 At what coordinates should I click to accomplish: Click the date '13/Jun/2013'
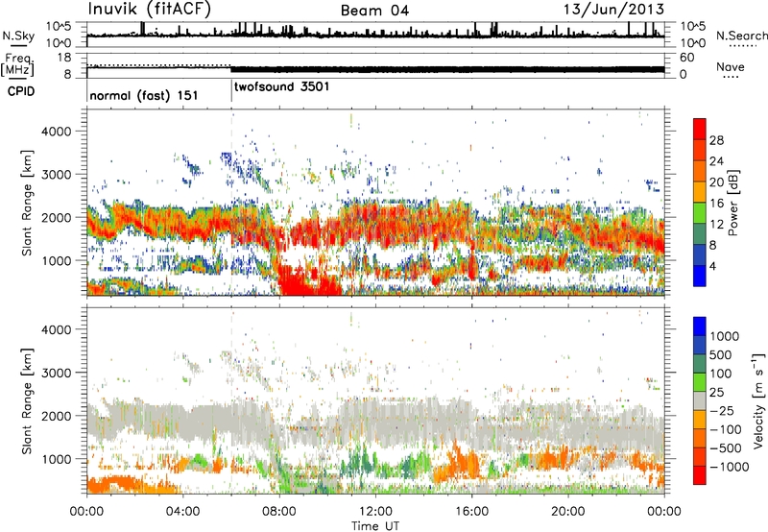[613, 10]
